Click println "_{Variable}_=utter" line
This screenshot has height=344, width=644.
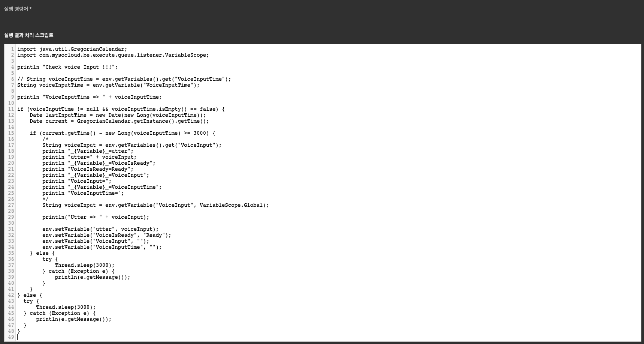click(x=88, y=151)
